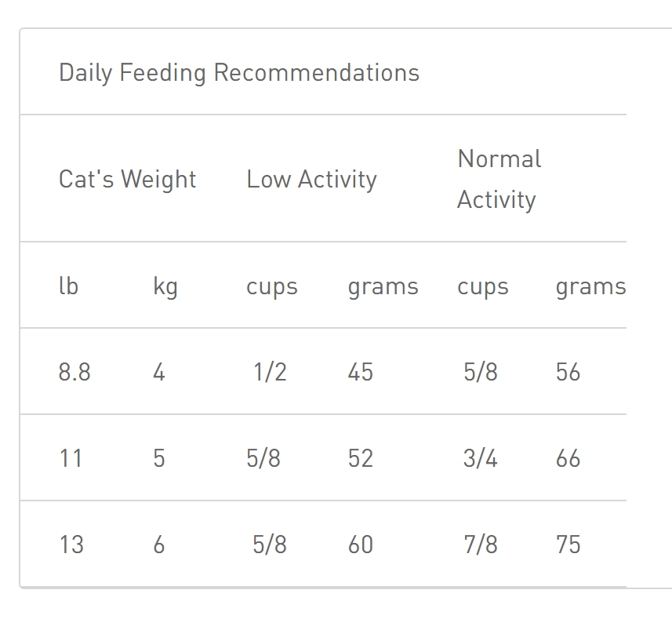The image size is (672, 619).
Task: Click the cups subheader under Low Activity
Action: [x=271, y=286]
